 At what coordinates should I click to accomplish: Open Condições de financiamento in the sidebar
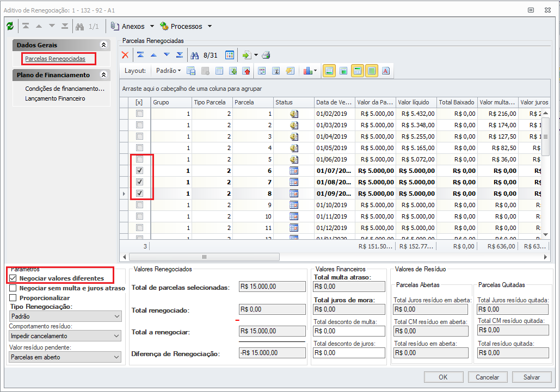65,89
